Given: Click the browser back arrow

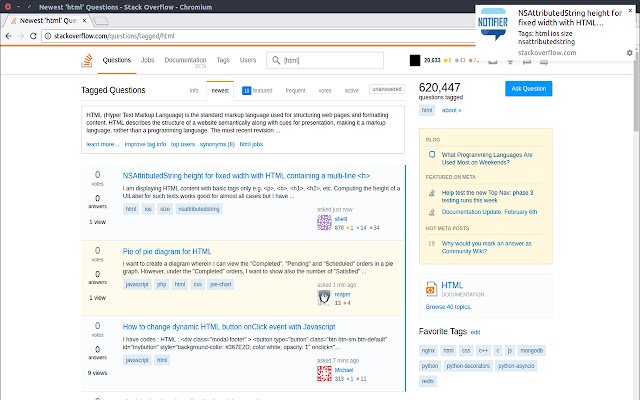Looking at the screenshot, I should coord(8,36).
